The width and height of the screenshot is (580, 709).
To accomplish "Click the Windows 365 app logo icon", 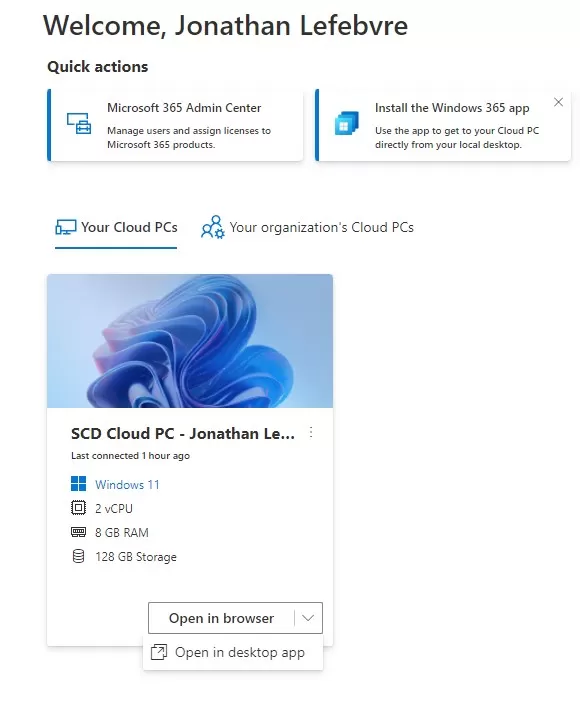I will pos(347,123).
